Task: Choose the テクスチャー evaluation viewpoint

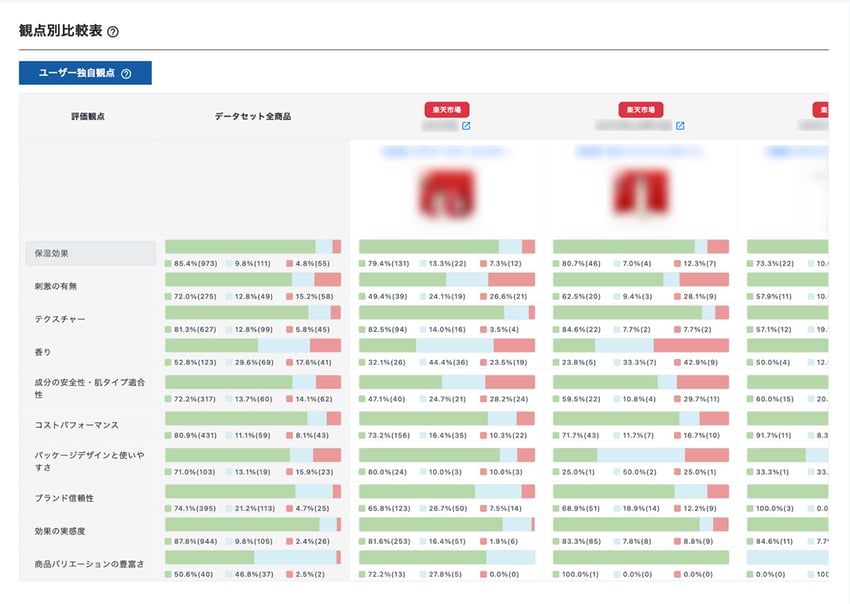Action: click(60, 319)
